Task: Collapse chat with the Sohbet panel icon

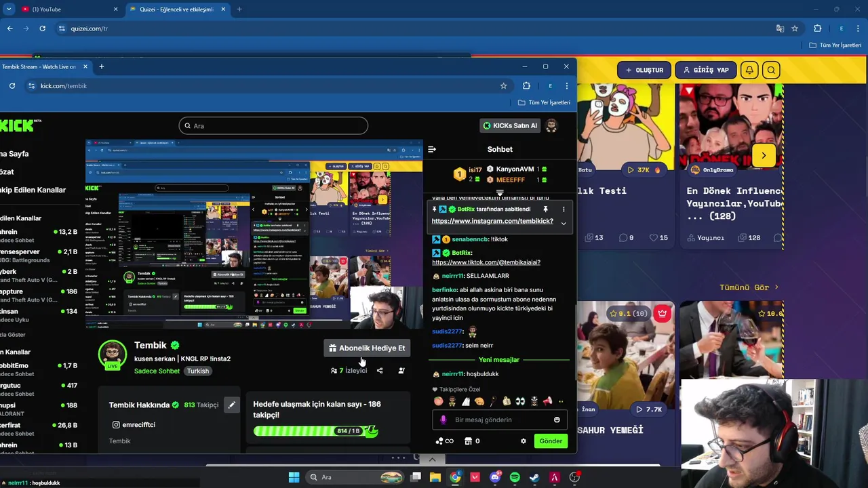Action: pos(432,149)
